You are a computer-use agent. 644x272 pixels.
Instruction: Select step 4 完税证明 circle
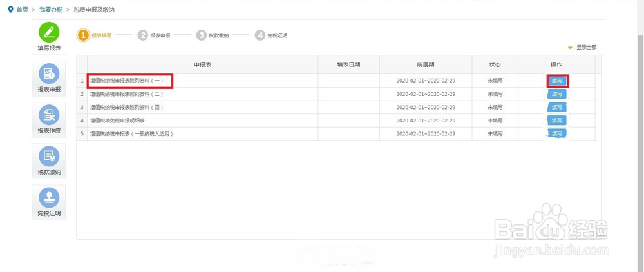pyautogui.click(x=260, y=35)
